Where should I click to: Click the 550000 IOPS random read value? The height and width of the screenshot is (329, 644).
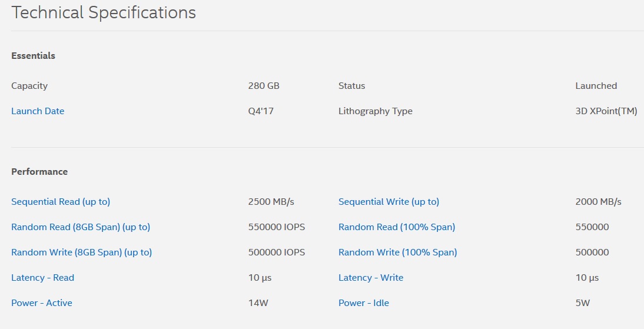pos(277,227)
